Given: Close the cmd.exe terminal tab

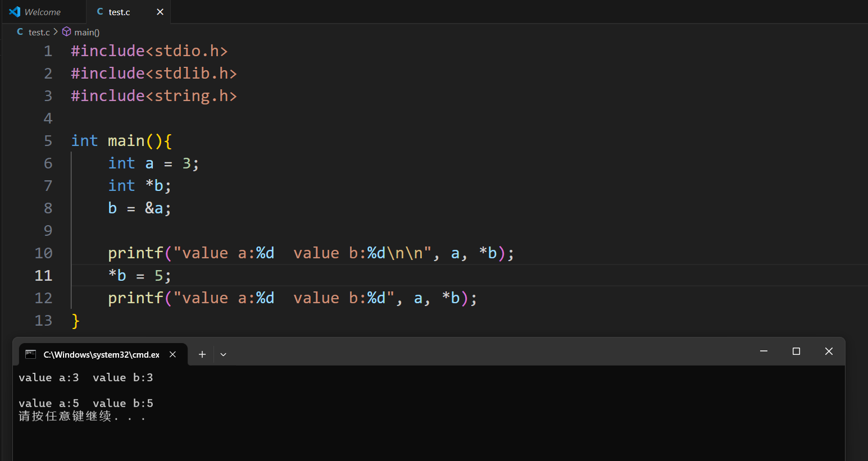Looking at the screenshot, I should click(173, 354).
